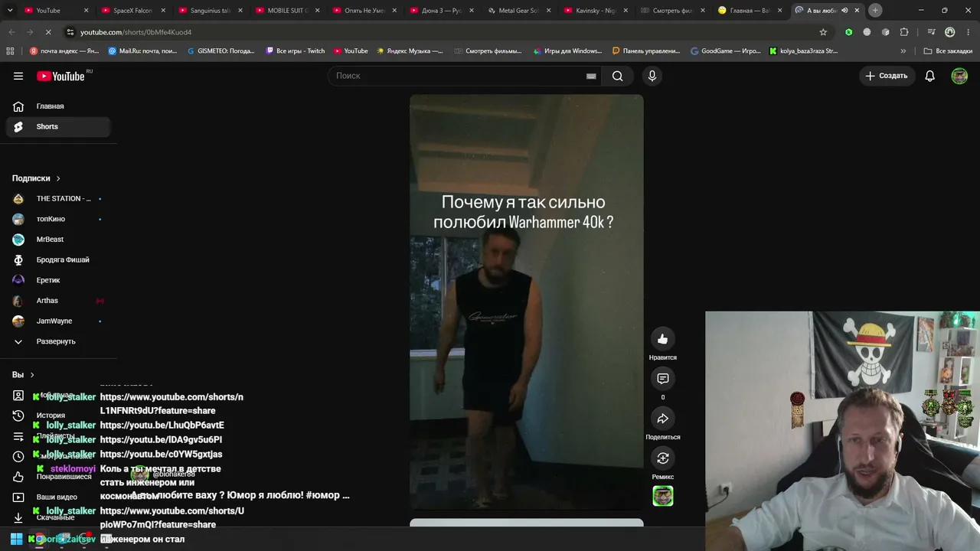Open YouTube notifications bell
This screenshot has width=980, height=551.
point(930,76)
